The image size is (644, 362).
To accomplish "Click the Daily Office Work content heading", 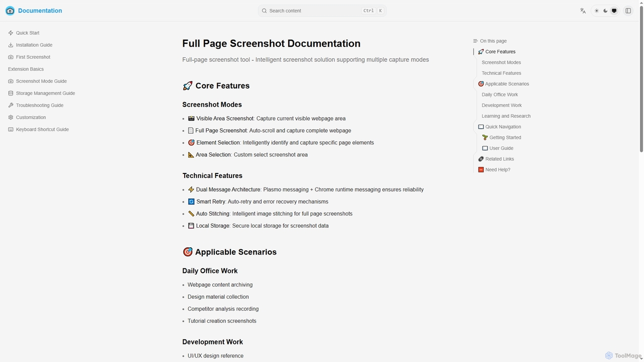I will point(210,271).
